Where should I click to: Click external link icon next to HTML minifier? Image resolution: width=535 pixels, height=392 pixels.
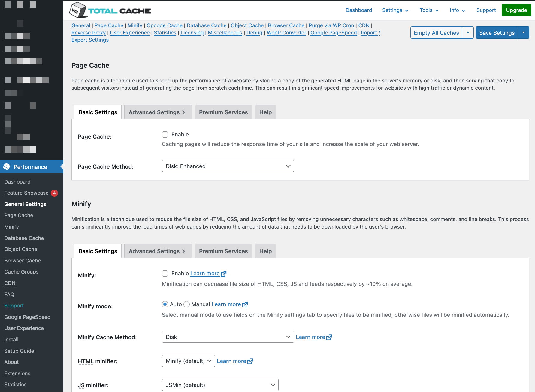click(250, 361)
